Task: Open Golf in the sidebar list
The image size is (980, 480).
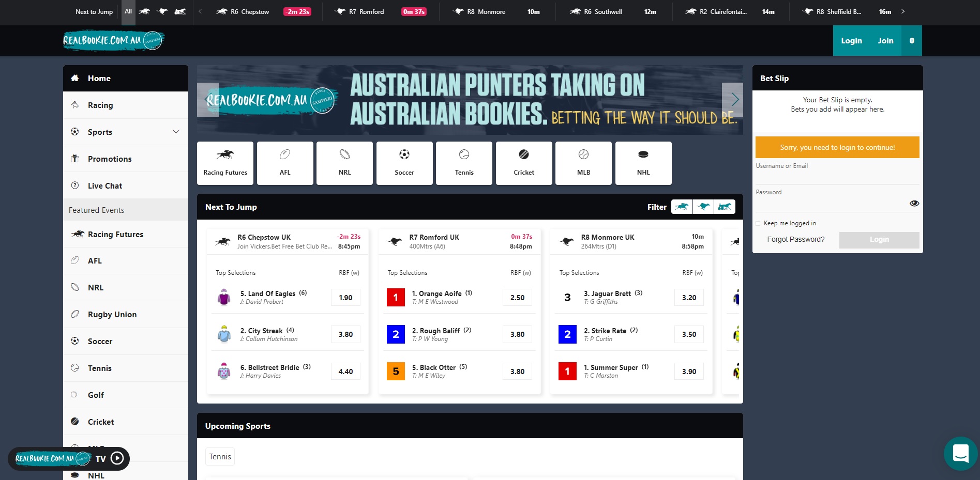Action: pyautogui.click(x=126, y=395)
